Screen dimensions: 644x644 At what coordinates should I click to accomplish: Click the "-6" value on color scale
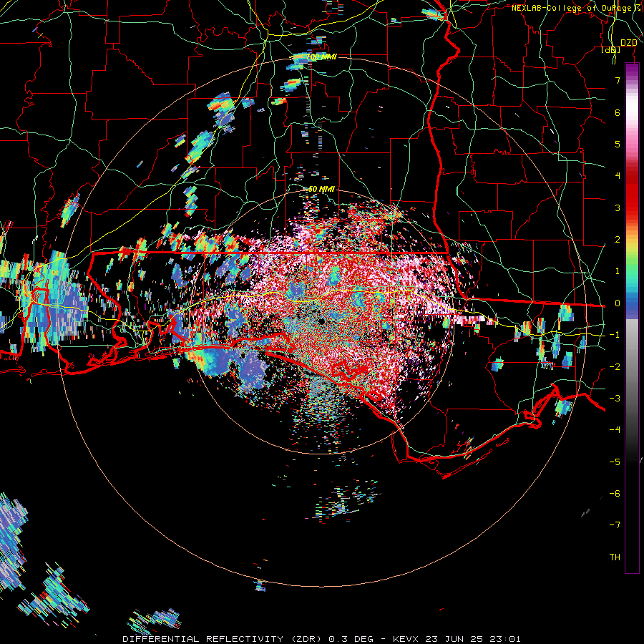point(615,493)
